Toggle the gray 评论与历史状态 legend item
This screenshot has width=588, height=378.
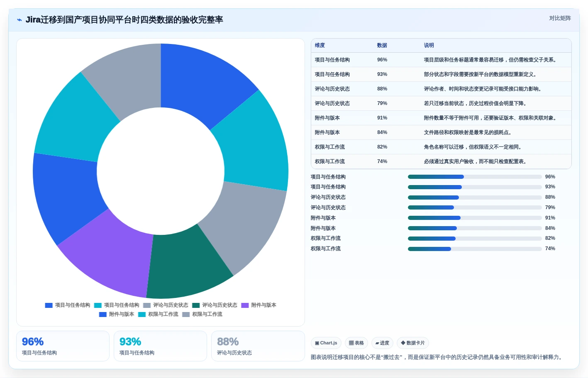tap(166, 305)
